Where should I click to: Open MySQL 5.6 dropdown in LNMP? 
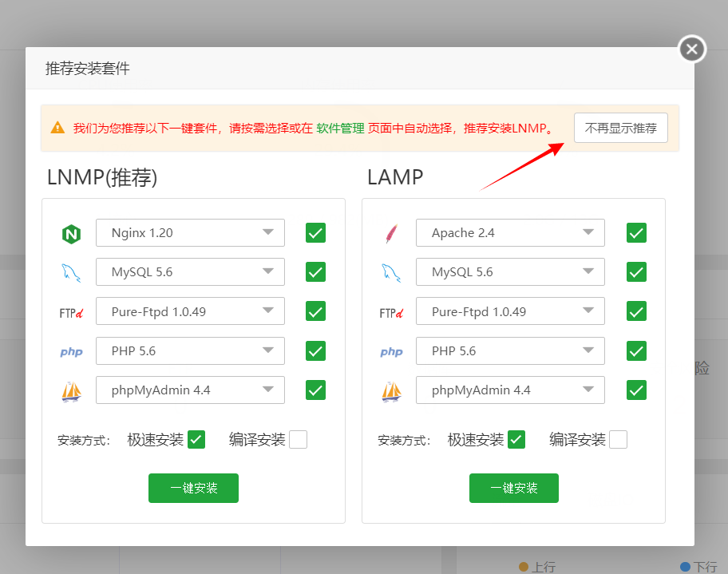click(x=190, y=271)
